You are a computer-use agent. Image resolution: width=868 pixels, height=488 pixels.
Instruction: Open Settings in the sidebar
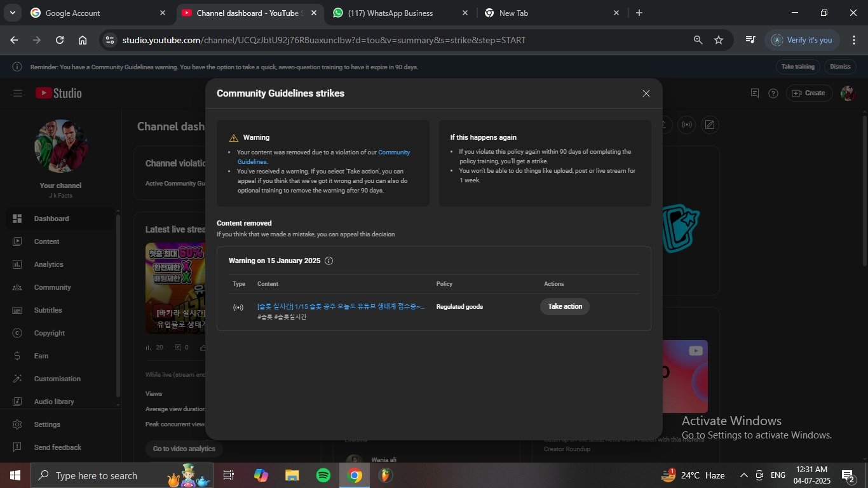coord(60,424)
